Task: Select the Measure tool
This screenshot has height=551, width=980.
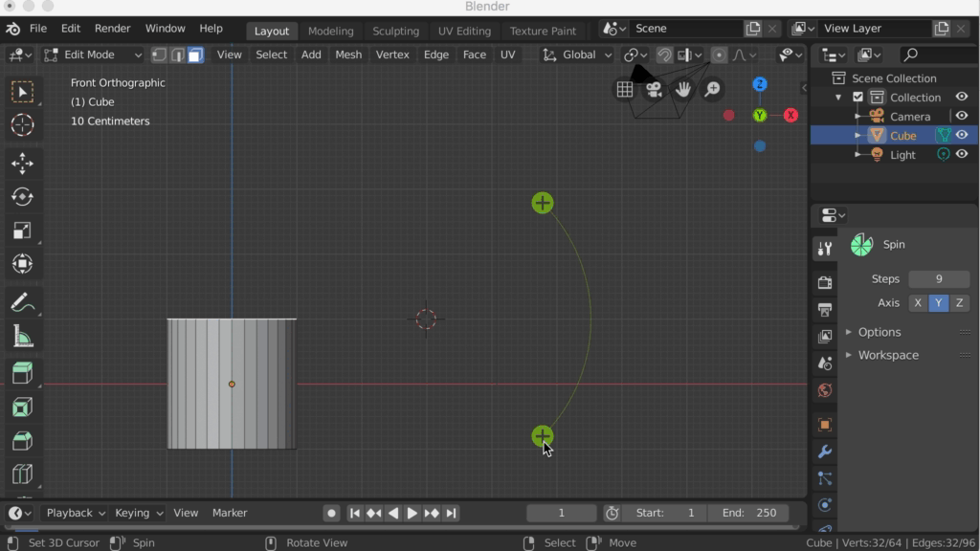Action: click(x=22, y=336)
